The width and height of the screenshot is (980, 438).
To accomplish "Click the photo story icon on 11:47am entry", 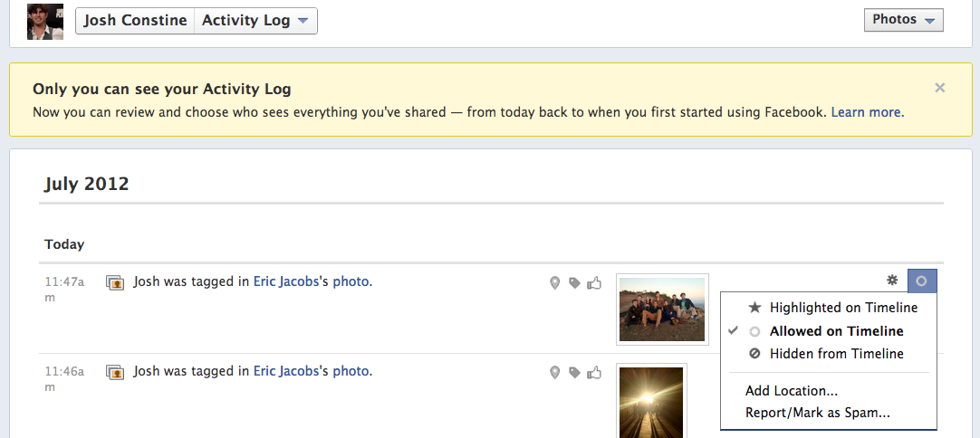I will [115, 283].
